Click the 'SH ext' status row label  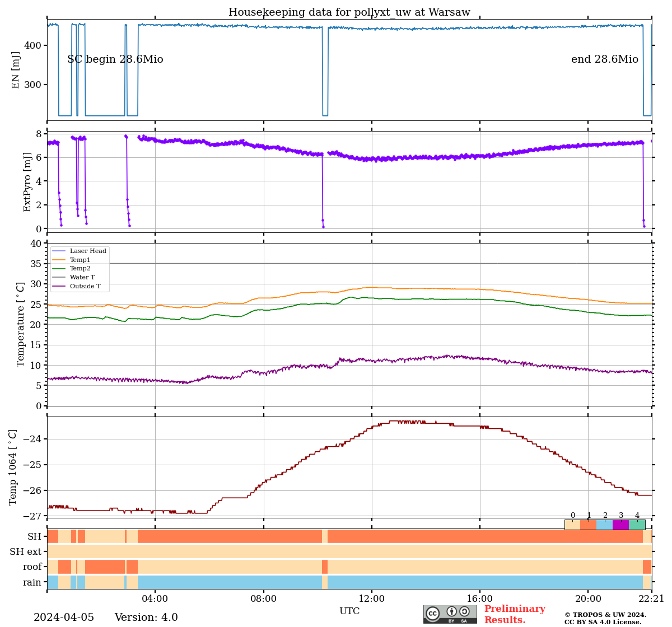click(26, 552)
